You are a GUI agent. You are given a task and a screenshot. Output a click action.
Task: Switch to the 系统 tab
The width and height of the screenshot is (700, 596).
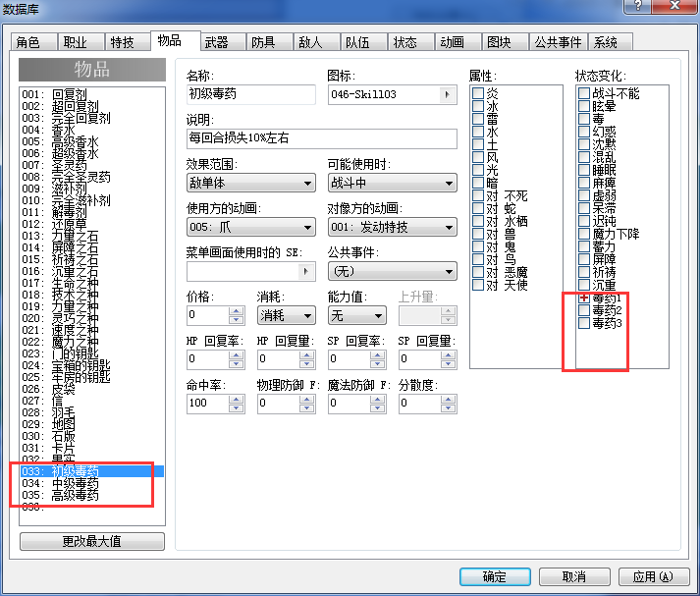pyautogui.click(x=610, y=42)
